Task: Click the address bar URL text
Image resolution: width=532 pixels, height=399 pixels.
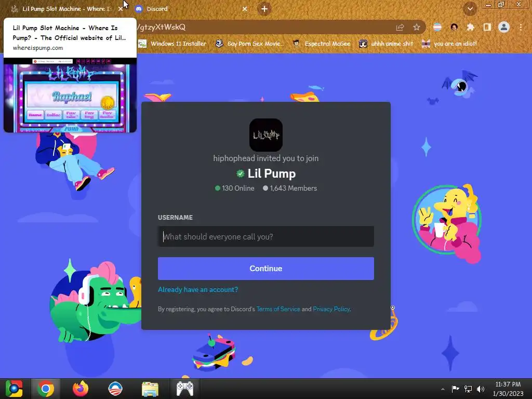Action: point(162,27)
